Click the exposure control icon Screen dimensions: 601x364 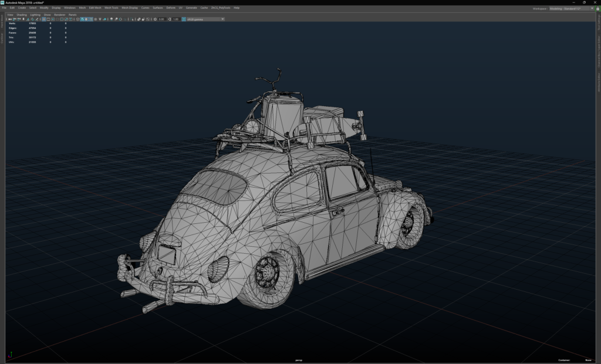[154, 19]
